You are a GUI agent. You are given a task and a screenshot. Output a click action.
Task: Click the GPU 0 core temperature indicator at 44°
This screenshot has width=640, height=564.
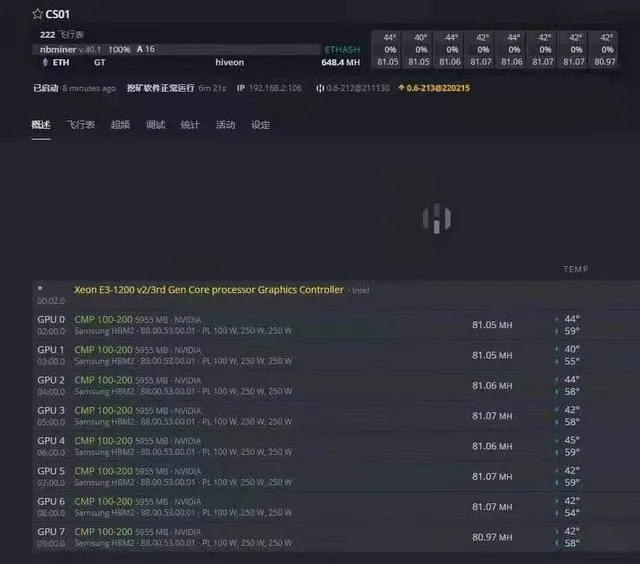[x=566, y=319]
